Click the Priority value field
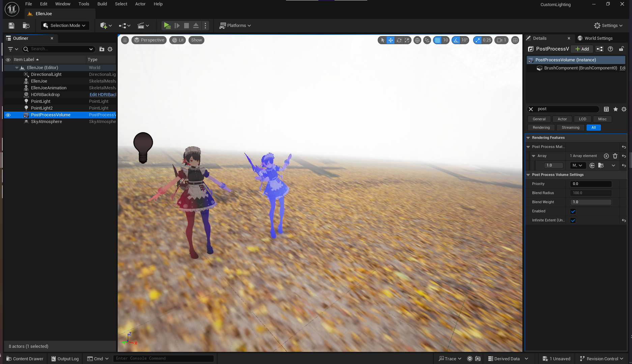The height and width of the screenshot is (364, 632). tap(591, 184)
